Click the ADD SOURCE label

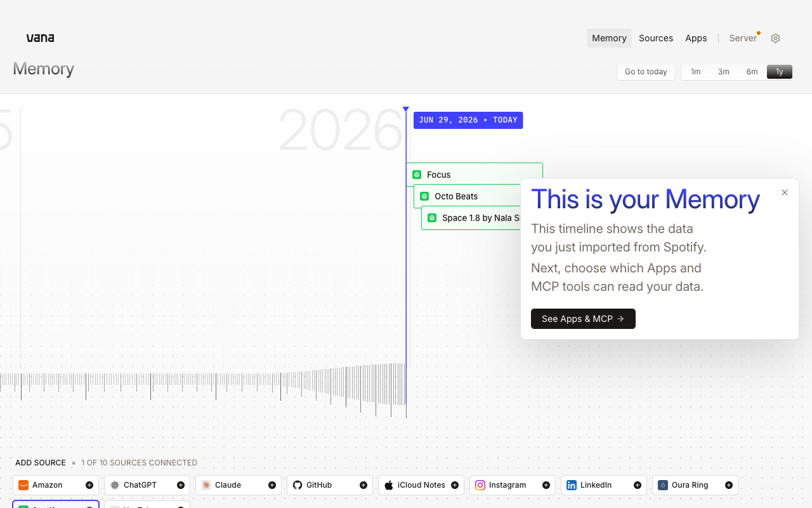41,463
